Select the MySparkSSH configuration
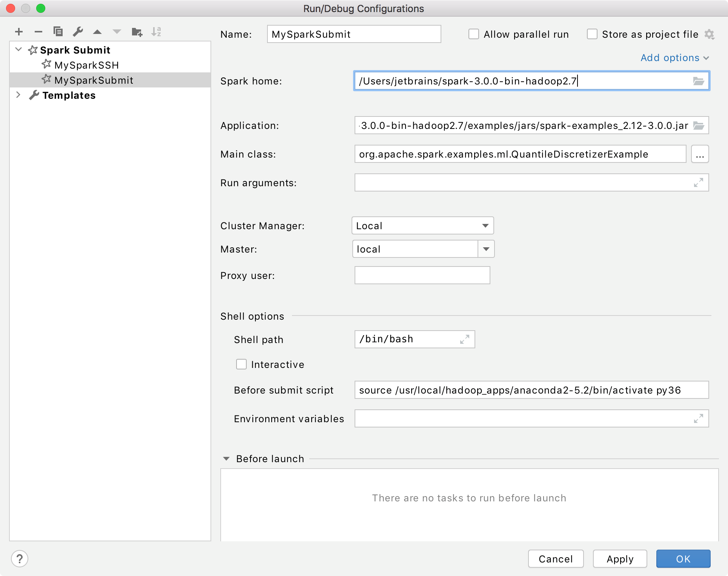728x576 pixels. pyautogui.click(x=87, y=65)
